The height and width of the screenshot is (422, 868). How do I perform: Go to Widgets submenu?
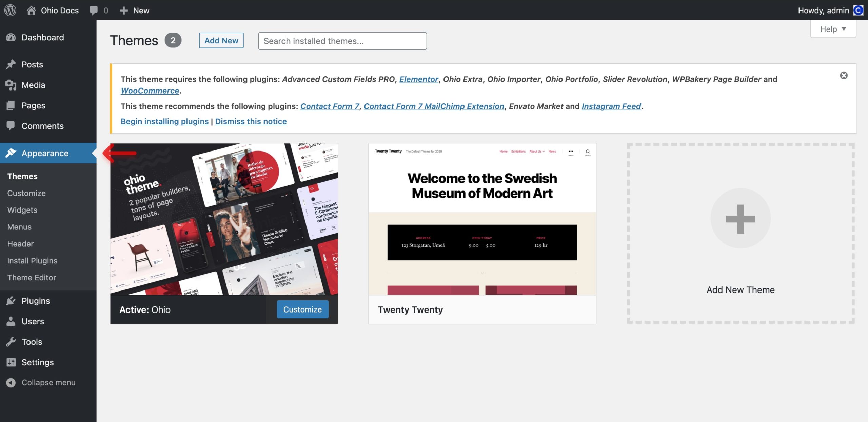tap(22, 210)
